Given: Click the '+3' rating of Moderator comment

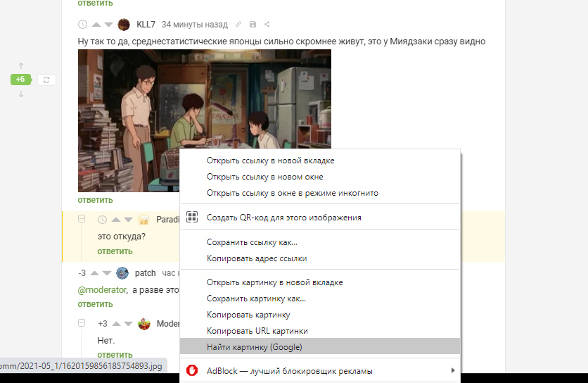Looking at the screenshot, I should tap(103, 324).
